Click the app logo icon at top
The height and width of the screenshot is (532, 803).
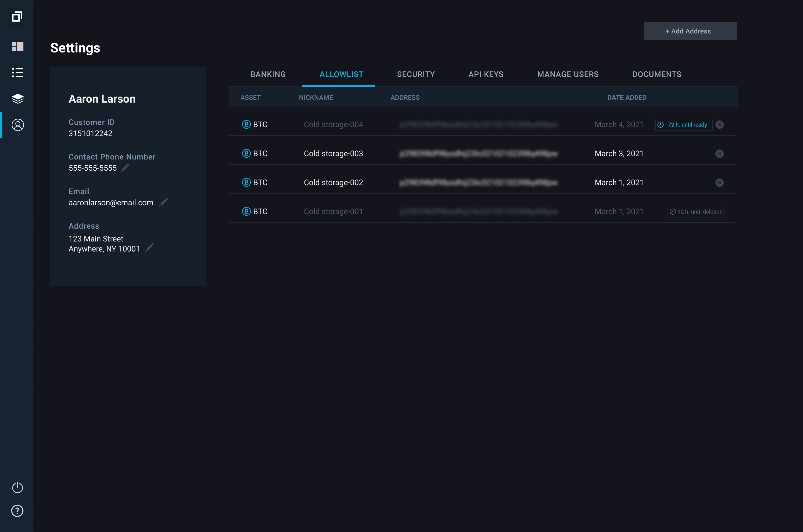(x=17, y=16)
